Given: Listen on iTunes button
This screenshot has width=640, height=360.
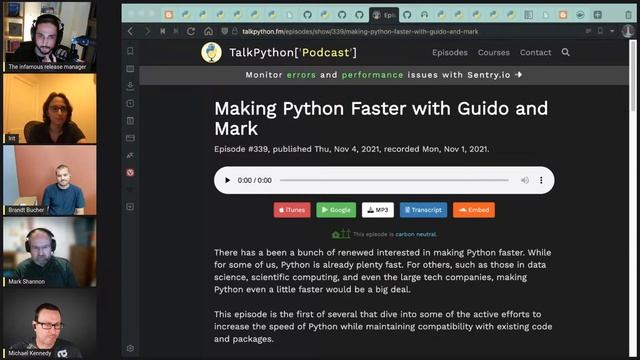Looking at the screenshot, I should coord(292,210).
